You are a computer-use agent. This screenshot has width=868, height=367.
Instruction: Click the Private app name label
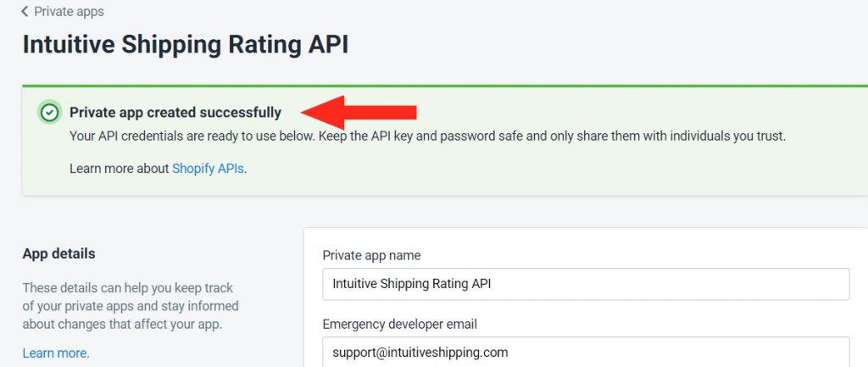coord(371,255)
